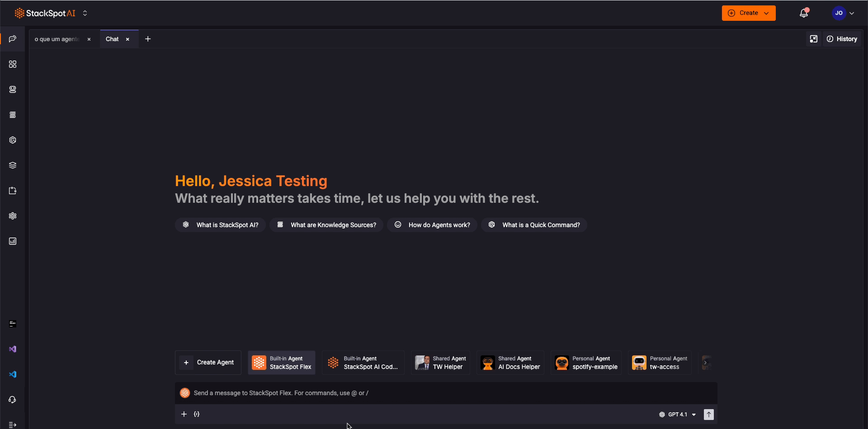Switch to the 'o que um agente' tab
This screenshot has width=868, height=429.
coord(57,39)
